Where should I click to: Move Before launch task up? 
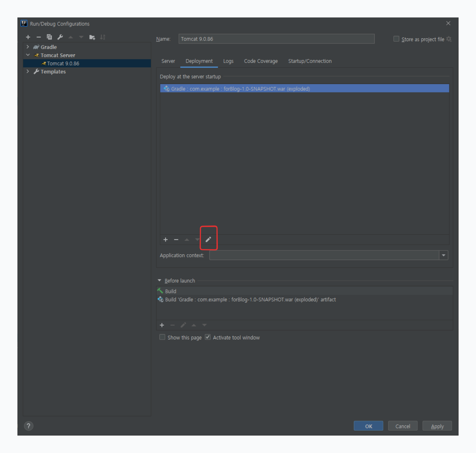[x=194, y=325]
